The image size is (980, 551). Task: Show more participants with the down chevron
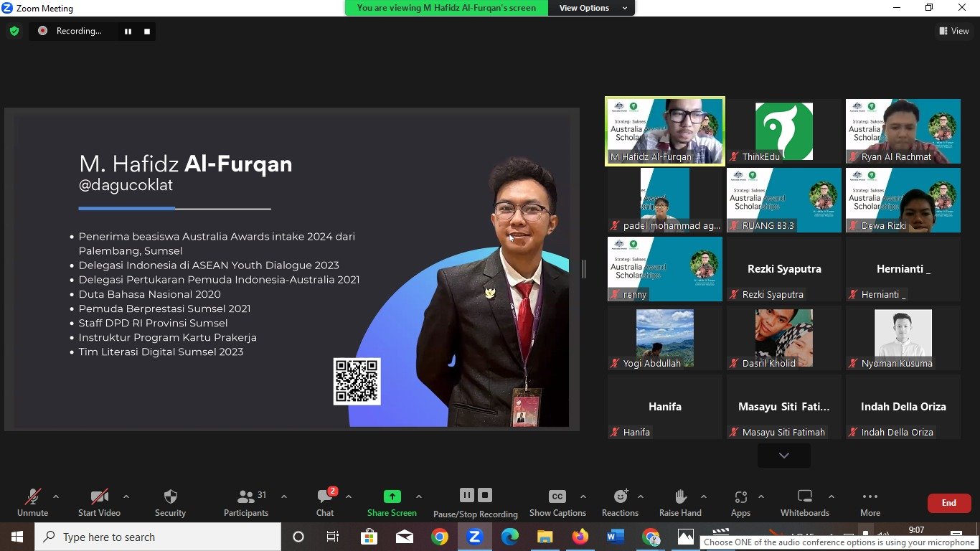click(783, 456)
